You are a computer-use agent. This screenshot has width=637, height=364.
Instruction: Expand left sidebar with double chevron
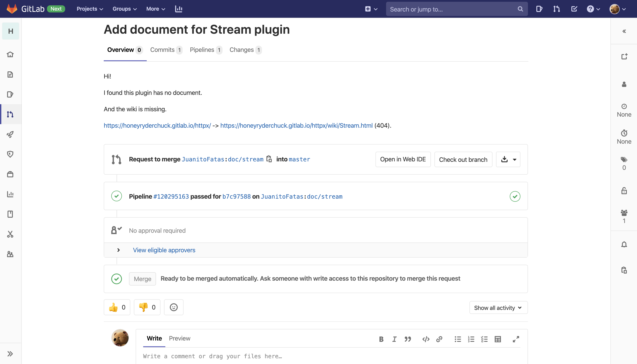click(10, 354)
